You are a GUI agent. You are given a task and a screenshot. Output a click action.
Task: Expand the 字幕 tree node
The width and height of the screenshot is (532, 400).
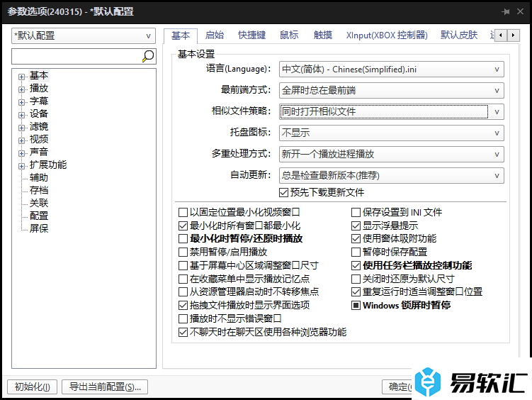[22, 101]
